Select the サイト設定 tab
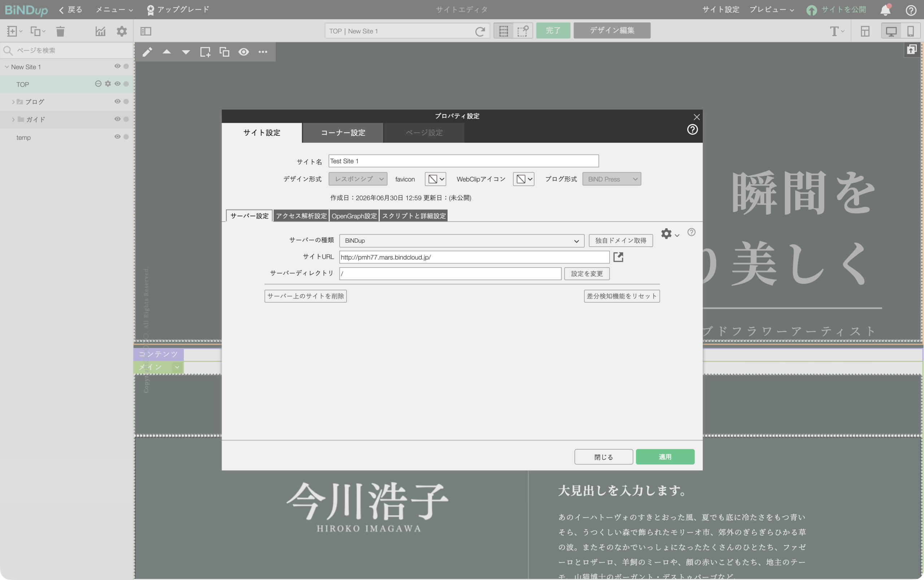This screenshot has width=924, height=580. [x=262, y=133]
